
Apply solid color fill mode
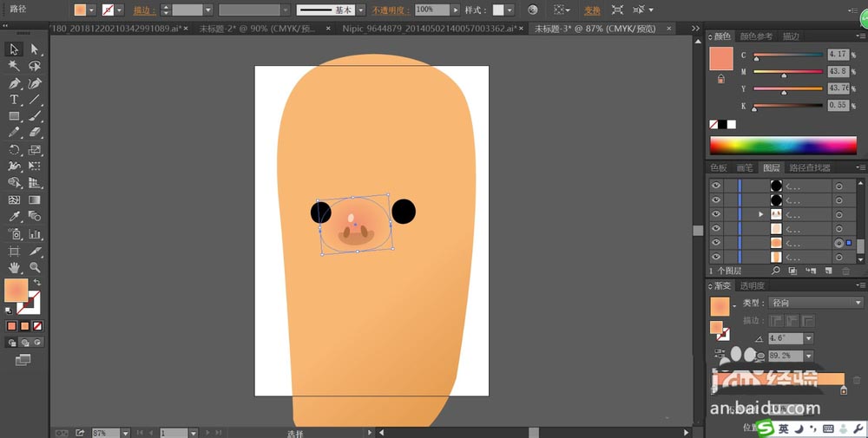11,326
